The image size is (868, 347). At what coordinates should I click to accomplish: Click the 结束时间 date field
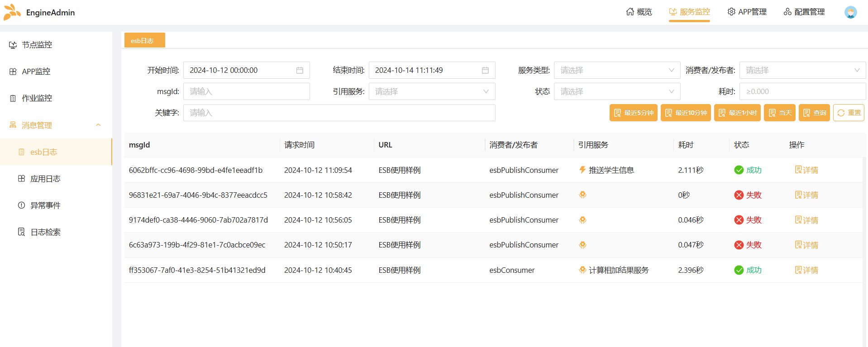432,70
